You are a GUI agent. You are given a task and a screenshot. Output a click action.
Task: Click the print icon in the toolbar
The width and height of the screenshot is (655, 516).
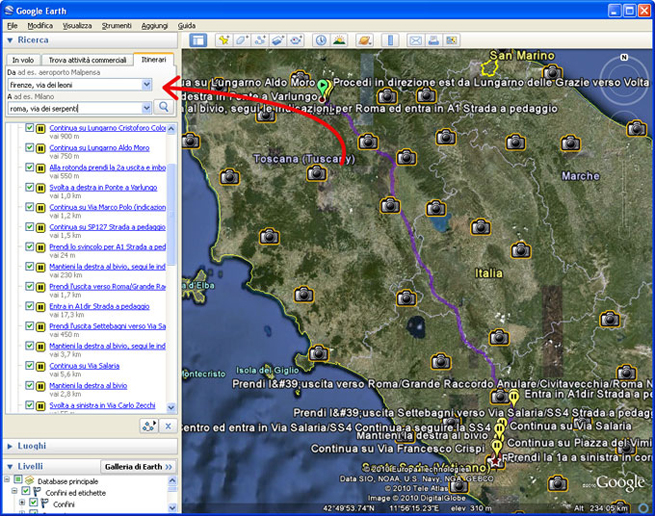(x=434, y=41)
